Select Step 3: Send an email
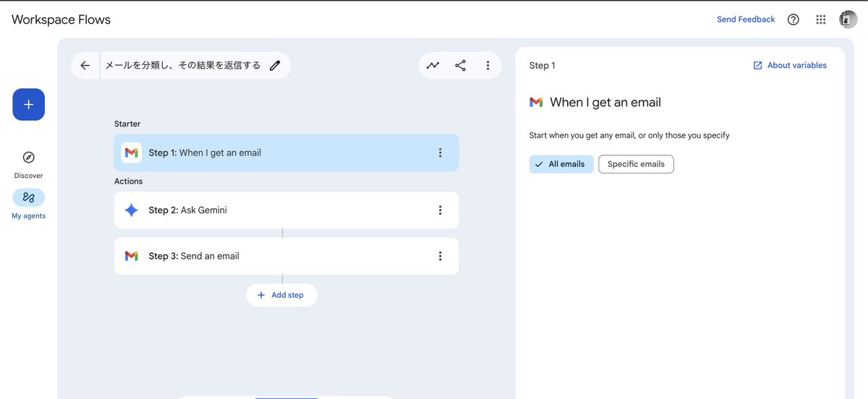Viewport: 868px width, 399px height. [x=286, y=256]
